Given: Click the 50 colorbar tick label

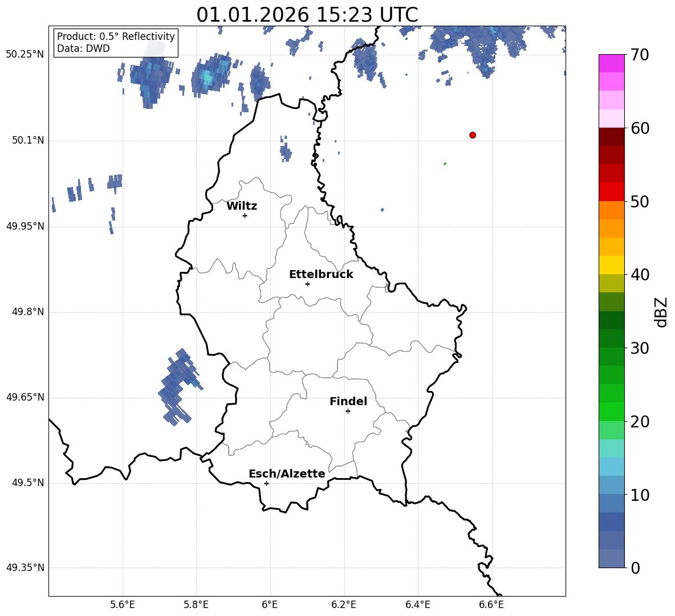Looking at the screenshot, I should [640, 201].
